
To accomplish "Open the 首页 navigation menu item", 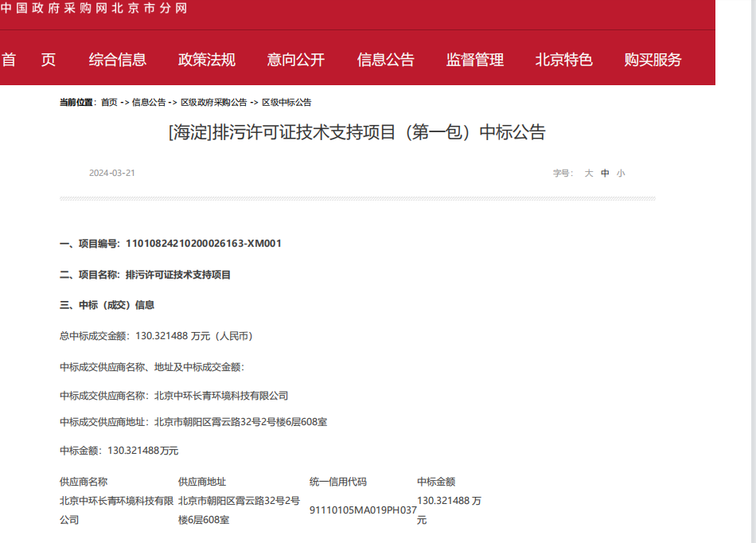I will coord(29,60).
